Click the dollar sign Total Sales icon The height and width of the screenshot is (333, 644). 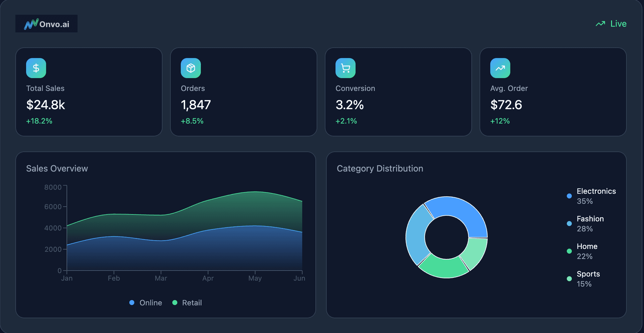(36, 68)
